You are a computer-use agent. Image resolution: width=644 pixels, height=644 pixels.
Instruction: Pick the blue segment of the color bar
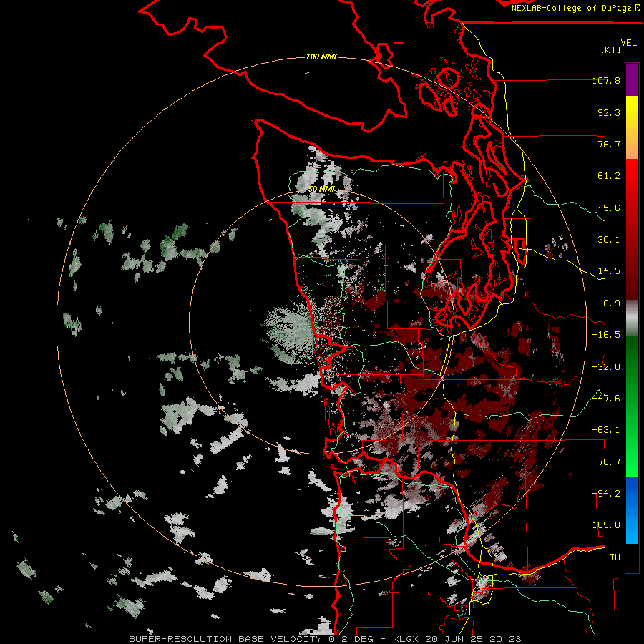tap(632, 510)
